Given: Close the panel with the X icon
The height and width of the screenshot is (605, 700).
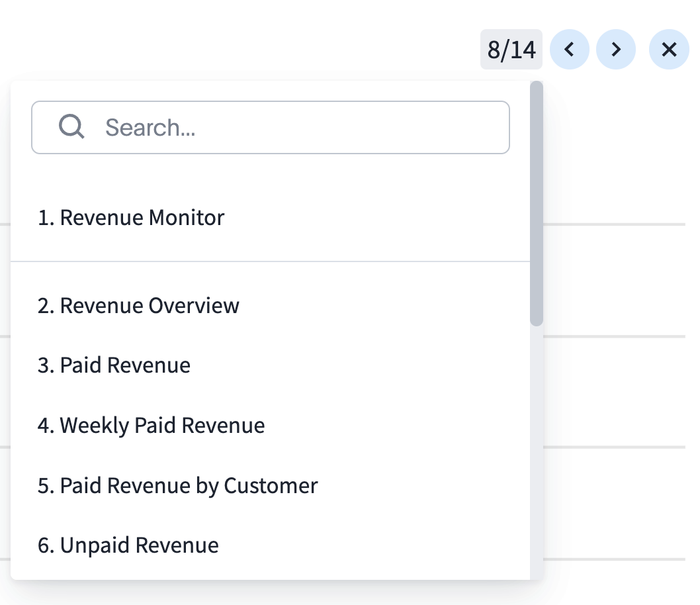Looking at the screenshot, I should click(669, 50).
